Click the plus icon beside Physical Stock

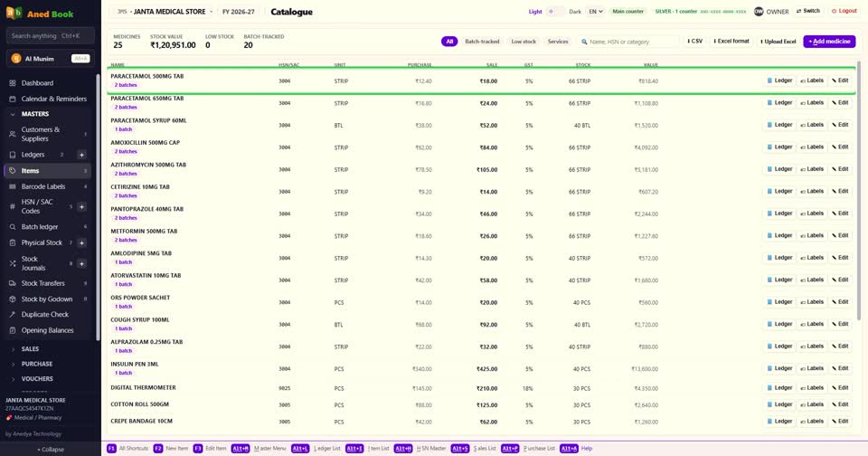(81, 242)
